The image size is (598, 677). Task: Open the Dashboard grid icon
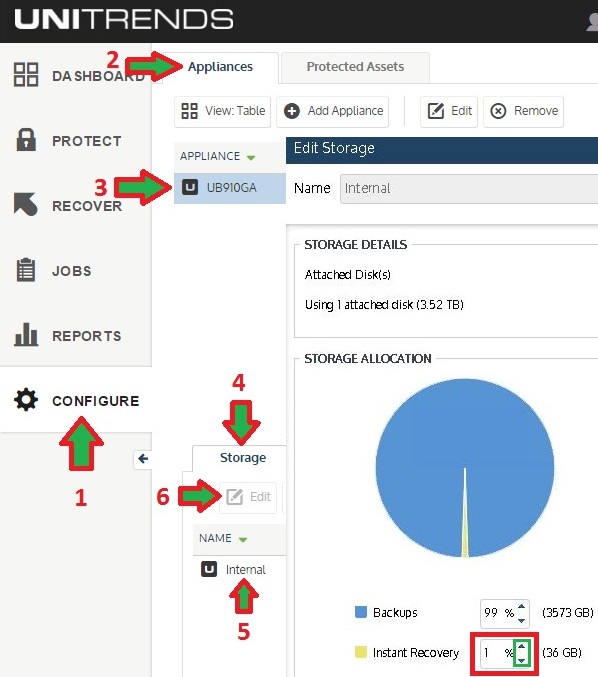(26, 75)
